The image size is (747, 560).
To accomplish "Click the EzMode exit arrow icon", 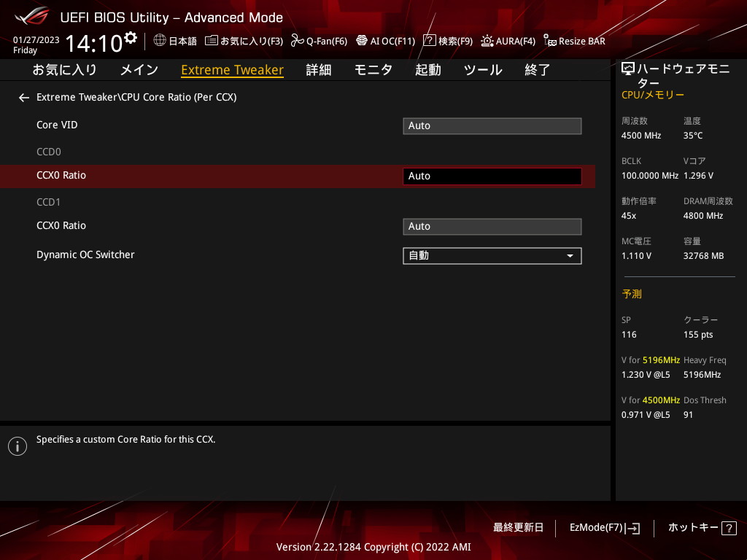I will (634, 528).
